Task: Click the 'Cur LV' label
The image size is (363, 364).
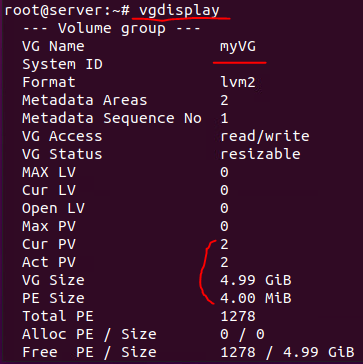Action: click(x=49, y=190)
